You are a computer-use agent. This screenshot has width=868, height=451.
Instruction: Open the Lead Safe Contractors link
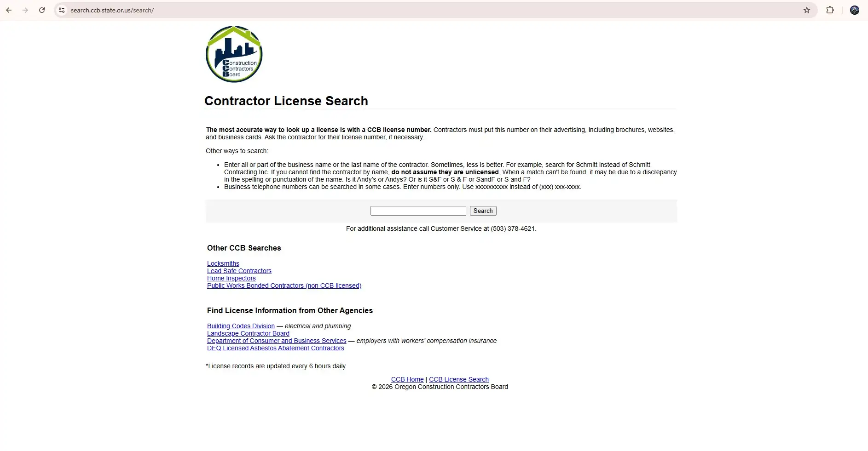(239, 271)
